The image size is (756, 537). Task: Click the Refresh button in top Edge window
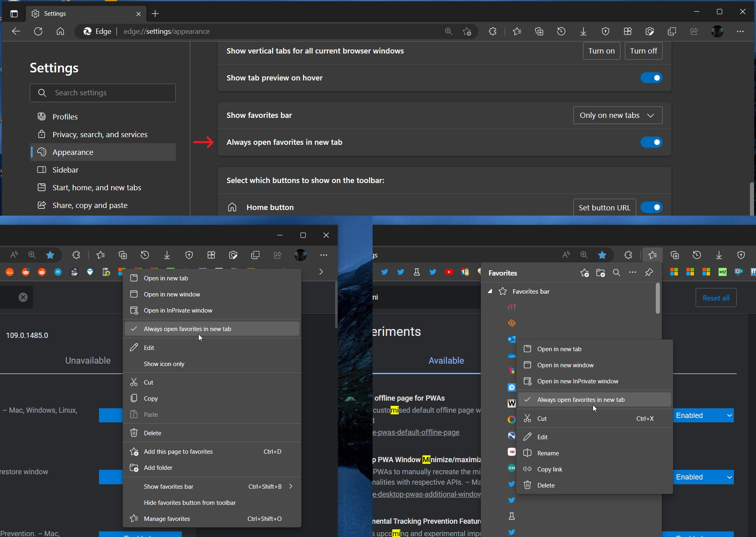38,31
